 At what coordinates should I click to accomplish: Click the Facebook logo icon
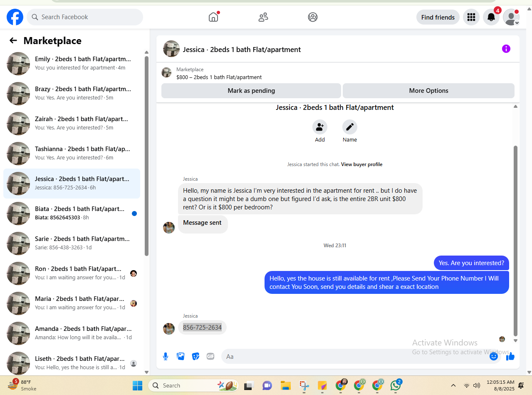point(15,17)
